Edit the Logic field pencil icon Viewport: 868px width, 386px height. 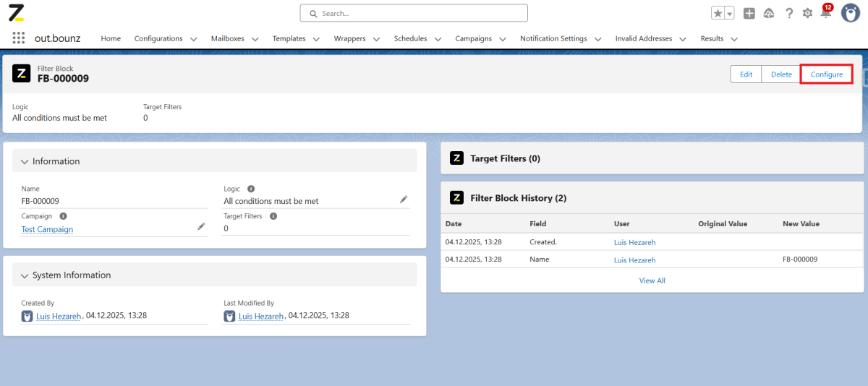click(404, 200)
